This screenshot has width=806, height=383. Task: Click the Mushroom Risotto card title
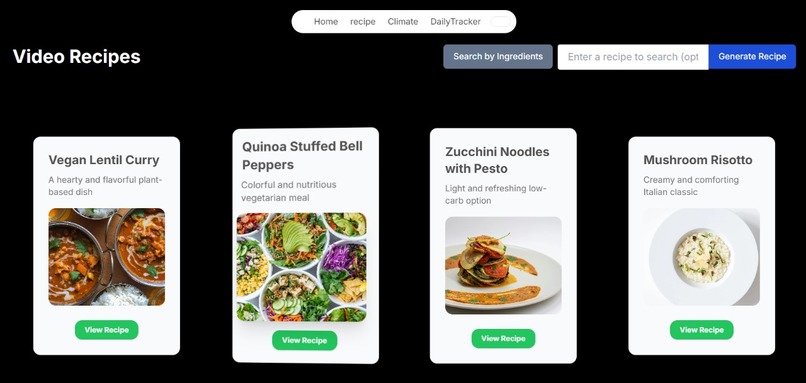pos(698,160)
